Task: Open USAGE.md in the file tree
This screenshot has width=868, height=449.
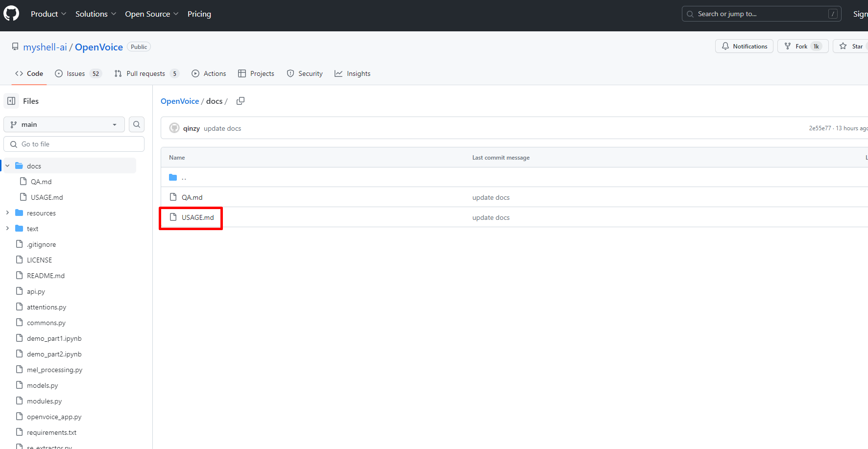Action: click(47, 197)
